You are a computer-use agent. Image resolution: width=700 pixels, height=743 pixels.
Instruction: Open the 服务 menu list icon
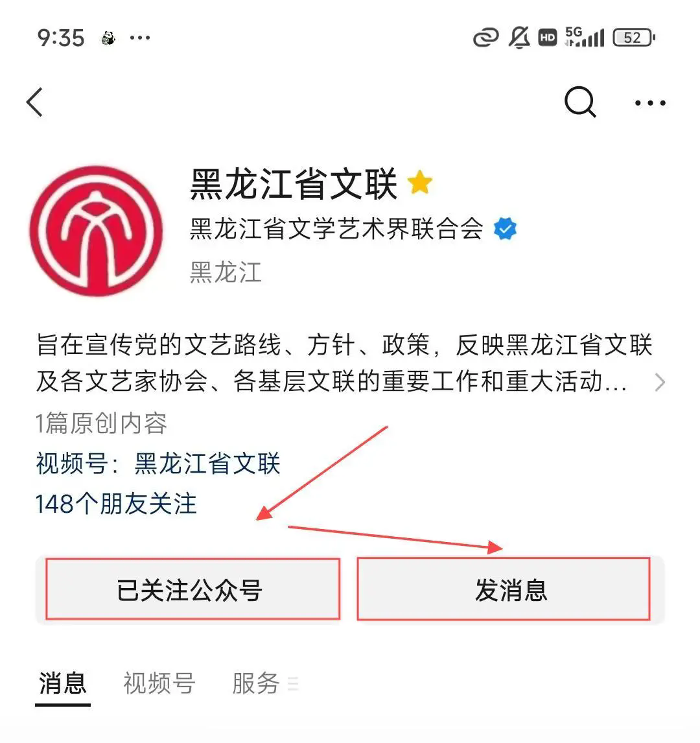point(293,684)
